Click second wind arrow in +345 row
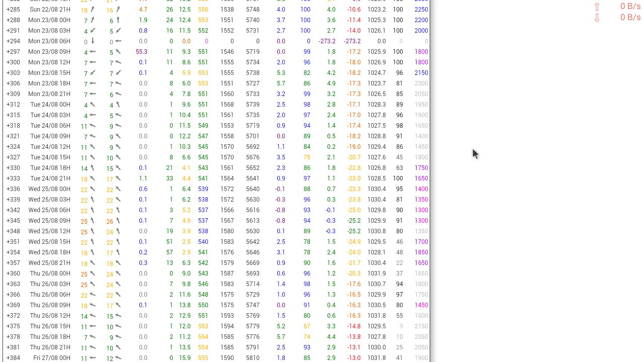Viewport: 644px width, 362px height. click(118, 221)
